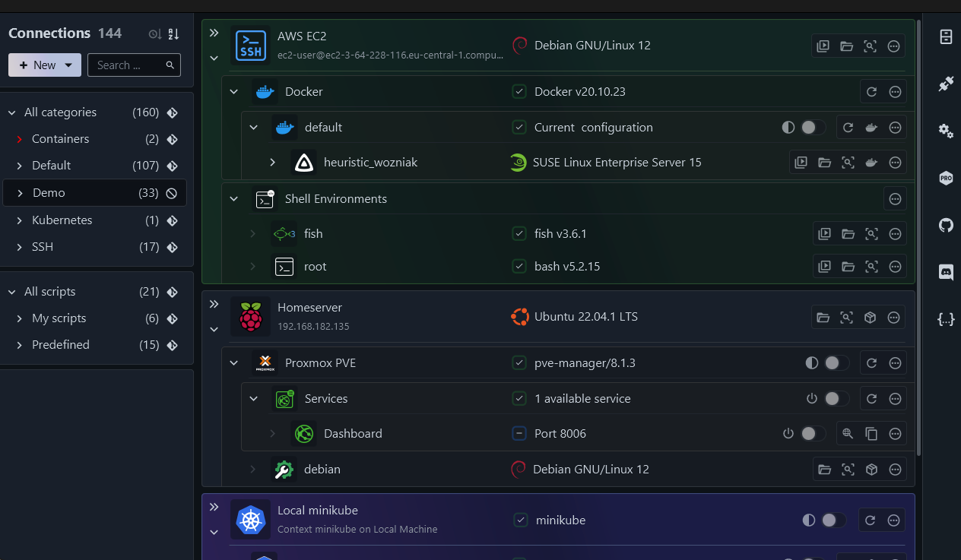Click the git sync icon beside All scripts
The height and width of the screenshot is (560, 961).
pyautogui.click(x=172, y=292)
